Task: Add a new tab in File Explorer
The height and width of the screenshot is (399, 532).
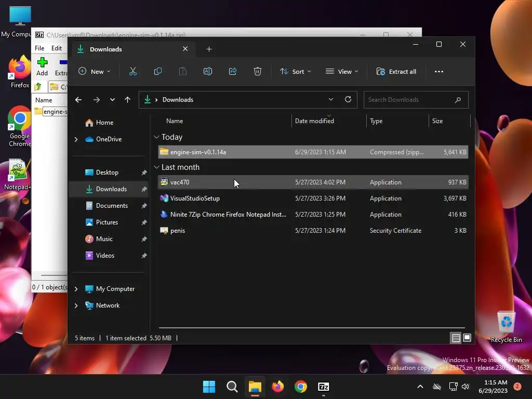Action: click(x=209, y=49)
